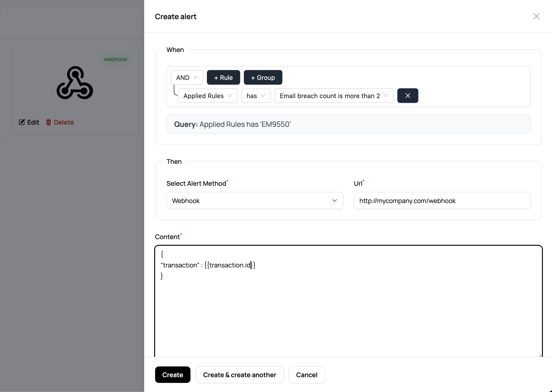552x392 pixels.
Task: Open the Applied Rules field dropdown
Action: point(208,96)
